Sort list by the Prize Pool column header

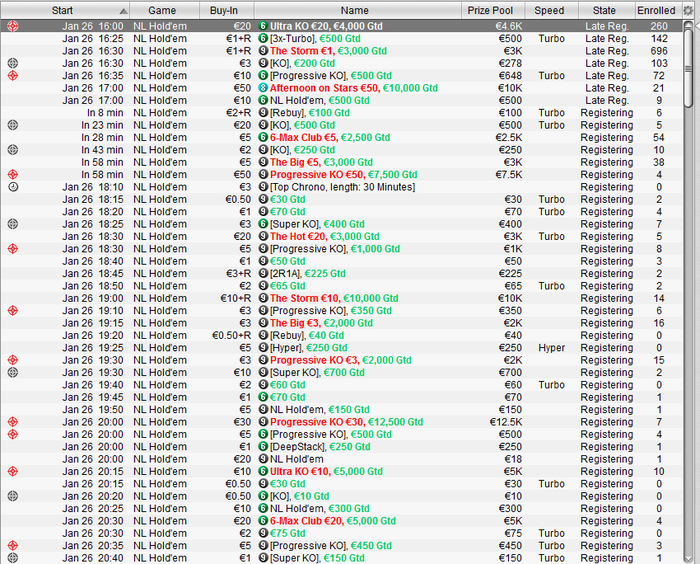pos(492,10)
